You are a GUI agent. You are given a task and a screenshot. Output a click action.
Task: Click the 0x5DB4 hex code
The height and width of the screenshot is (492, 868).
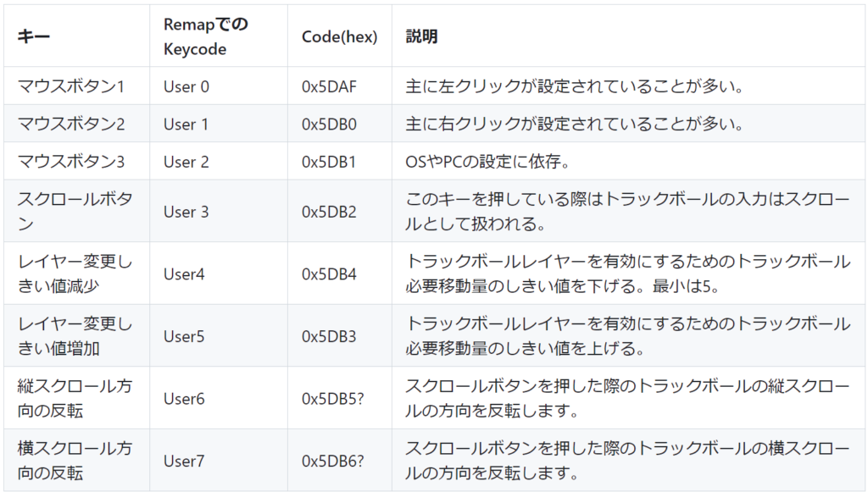tap(329, 274)
